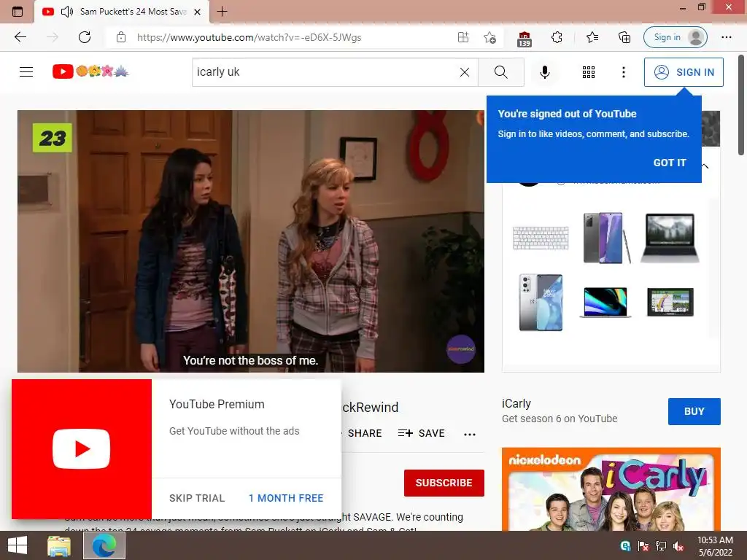This screenshot has height=560, width=747.
Task: Choose 1 MONTH FREE offer
Action: (286, 498)
